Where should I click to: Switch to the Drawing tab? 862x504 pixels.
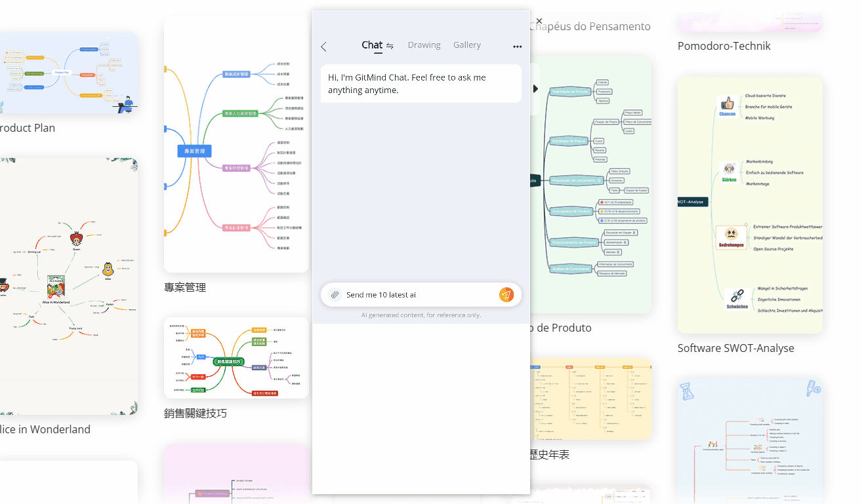424,45
